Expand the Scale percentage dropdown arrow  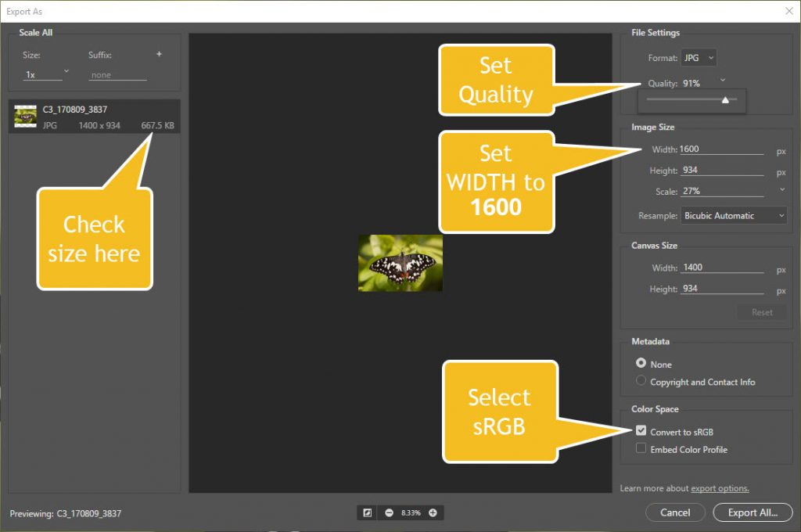(x=782, y=190)
